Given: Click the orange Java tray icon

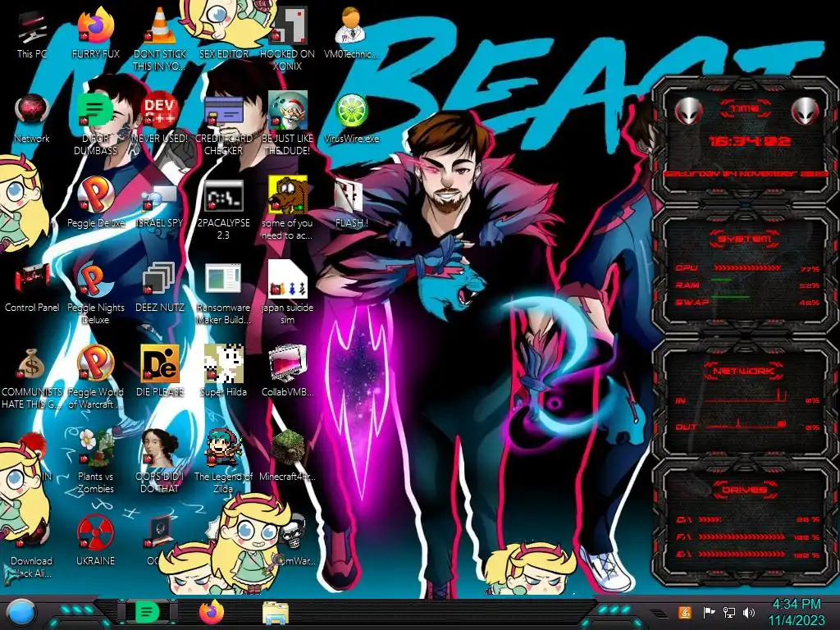Looking at the screenshot, I should pyautogui.click(x=685, y=612).
